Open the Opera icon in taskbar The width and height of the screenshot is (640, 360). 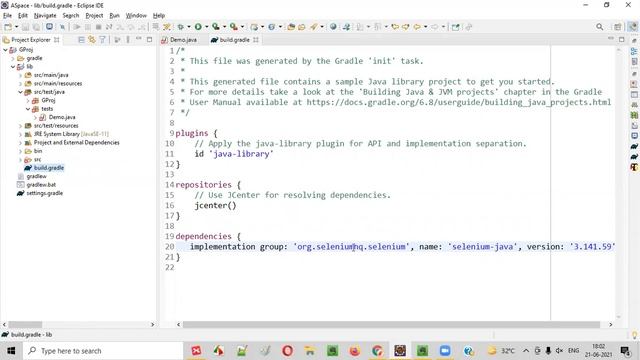287,351
